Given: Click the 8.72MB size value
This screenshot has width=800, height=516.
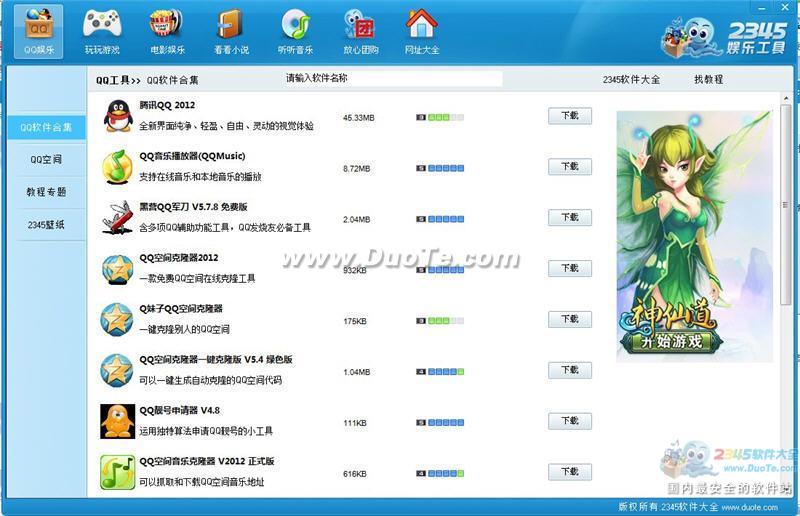Looking at the screenshot, I should 357,168.
